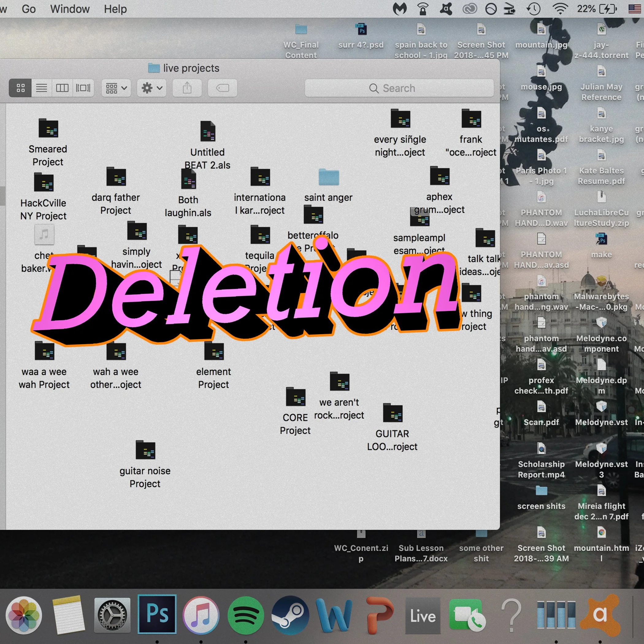This screenshot has height=644, width=644.
Task: Open Ableton Live from the dock
Action: click(422, 615)
